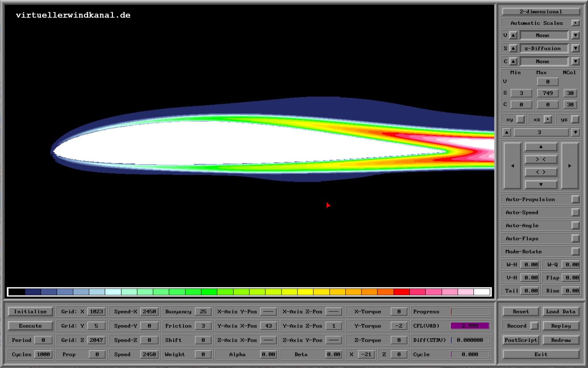Enable the Auto-Propulsion checkbox

(x=576, y=200)
